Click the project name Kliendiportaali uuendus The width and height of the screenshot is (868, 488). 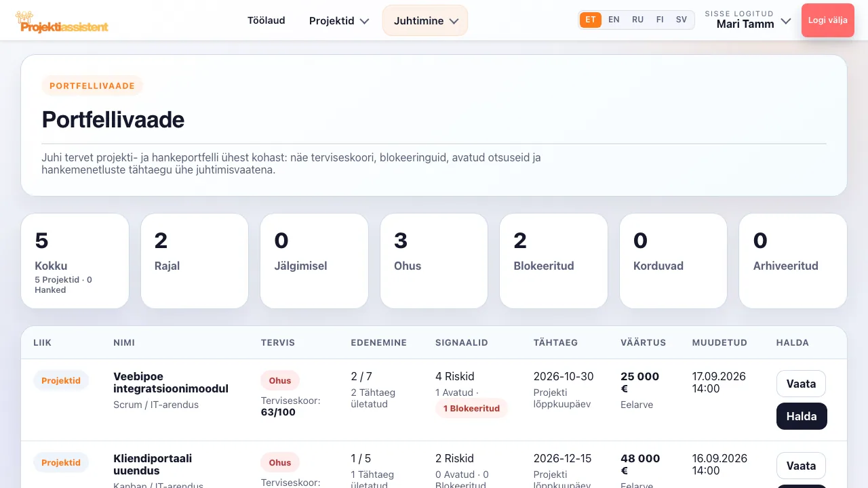pos(153,465)
